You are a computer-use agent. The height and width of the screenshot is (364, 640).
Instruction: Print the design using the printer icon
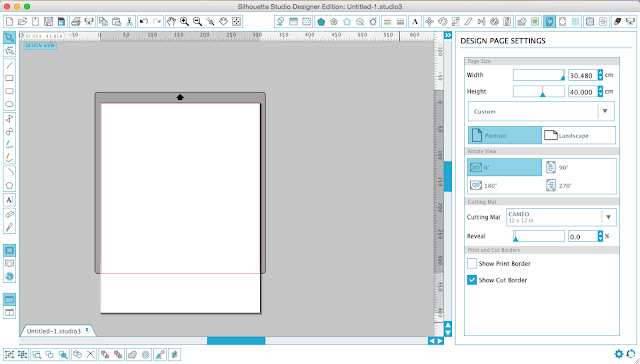pos(76,21)
